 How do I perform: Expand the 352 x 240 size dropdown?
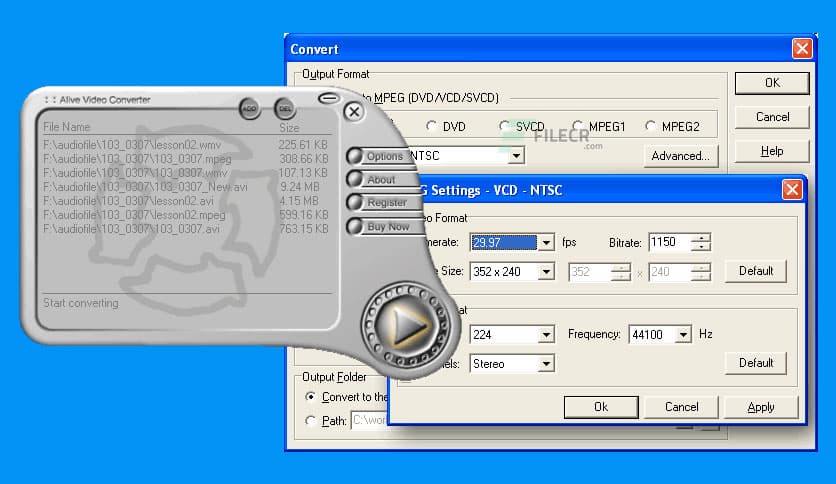click(x=546, y=272)
